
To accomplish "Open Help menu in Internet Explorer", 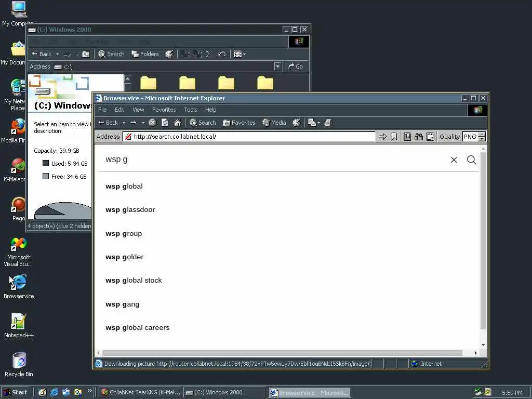I will (210, 110).
